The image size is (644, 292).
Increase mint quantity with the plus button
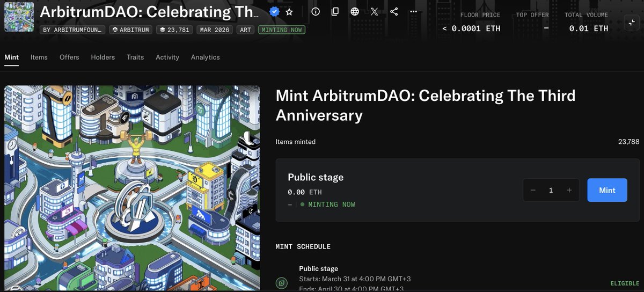(569, 190)
